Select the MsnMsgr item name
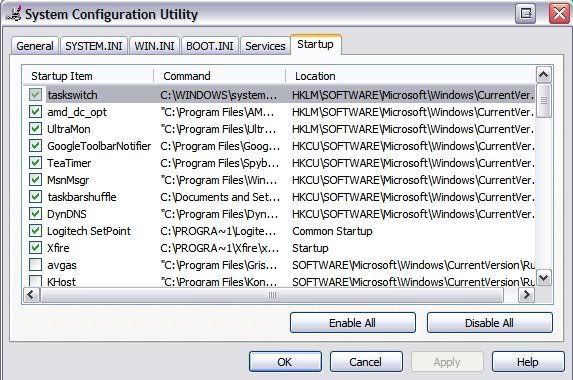The width and height of the screenshot is (573, 380). (x=68, y=180)
